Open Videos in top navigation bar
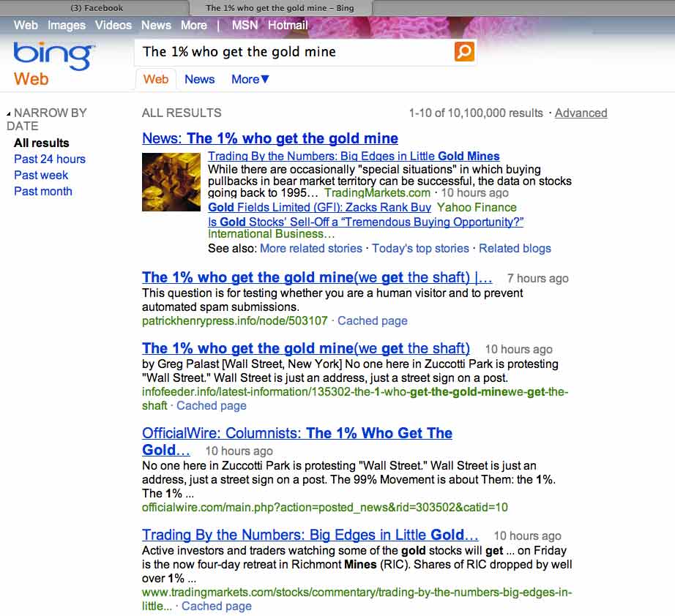Viewport: 675px width, 616px height. (x=113, y=25)
